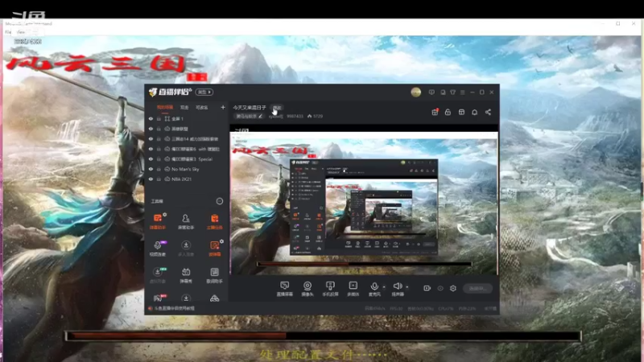Lock the 全屏 1 source
The width and height of the screenshot is (644, 362).
(x=159, y=118)
